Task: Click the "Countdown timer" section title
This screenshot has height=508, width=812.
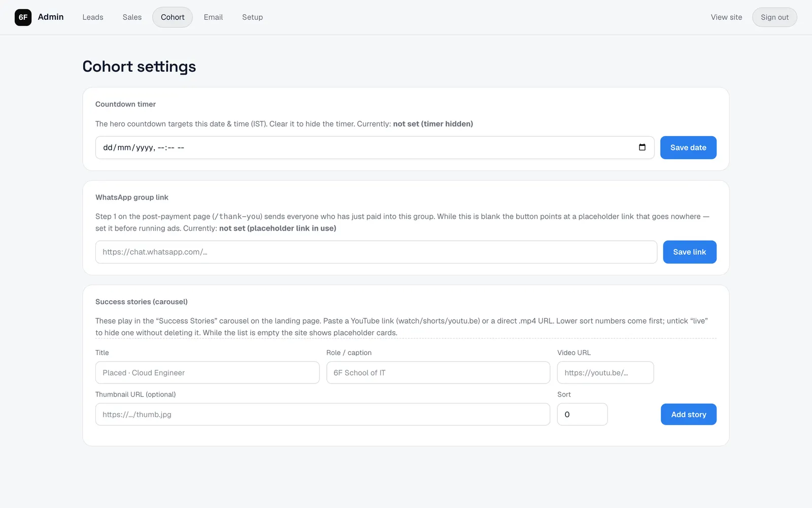Action: pyautogui.click(x=125, y=104)
